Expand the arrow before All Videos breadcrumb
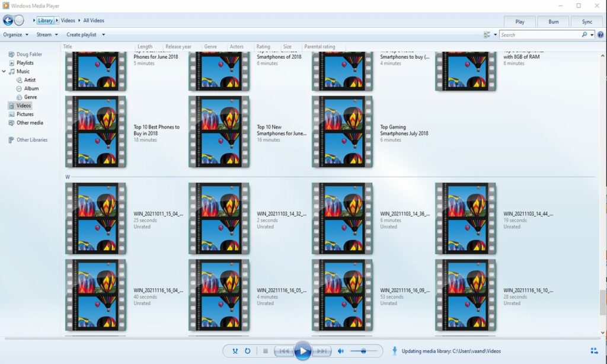The height and width of the screenshot is (364, 607). click(x=79, y=21)
